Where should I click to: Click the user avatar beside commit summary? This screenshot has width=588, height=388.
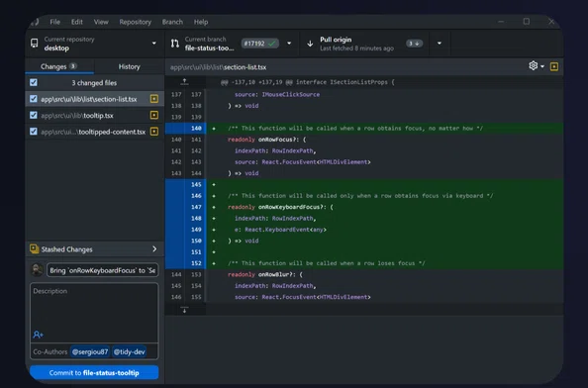pyautogui.click(x=37, y=270)
